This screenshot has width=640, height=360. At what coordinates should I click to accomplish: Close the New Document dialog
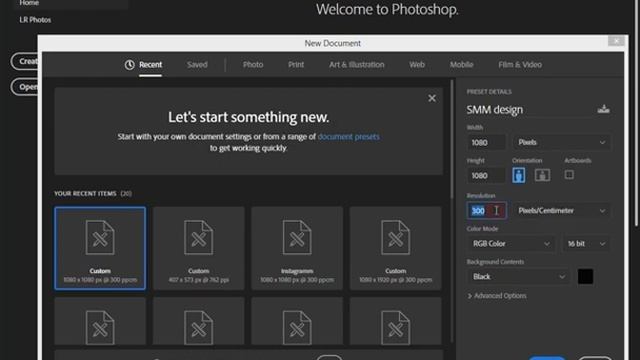click(x=616, y=41)
